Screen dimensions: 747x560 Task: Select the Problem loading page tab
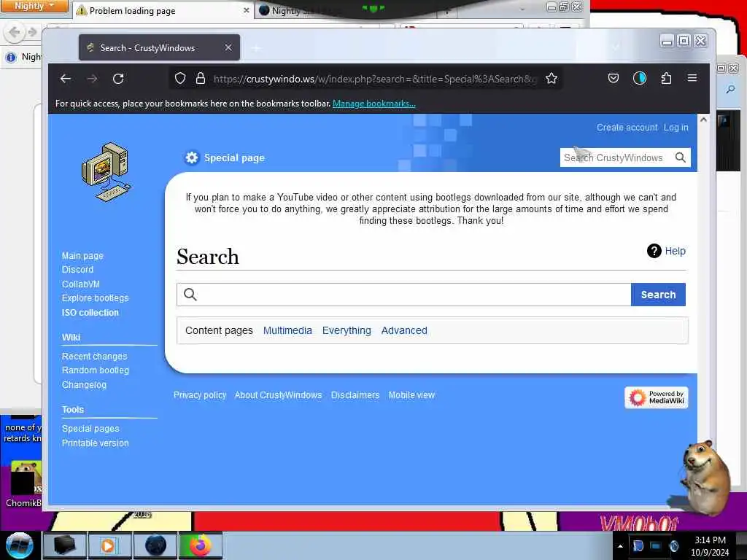(x=162, y=10)
